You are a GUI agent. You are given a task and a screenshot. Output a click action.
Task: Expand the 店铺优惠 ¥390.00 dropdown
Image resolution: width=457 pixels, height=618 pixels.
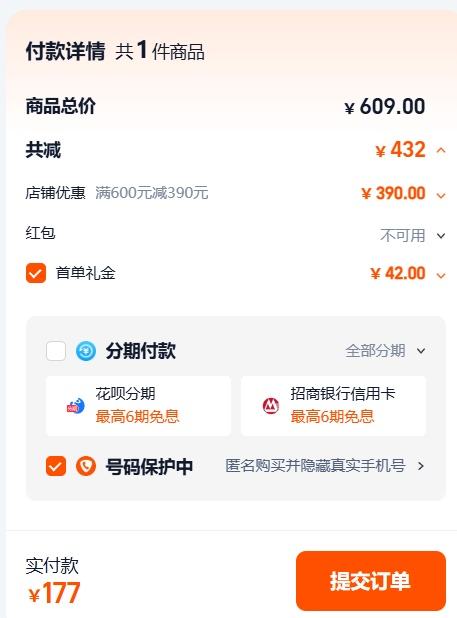point(441,195)
